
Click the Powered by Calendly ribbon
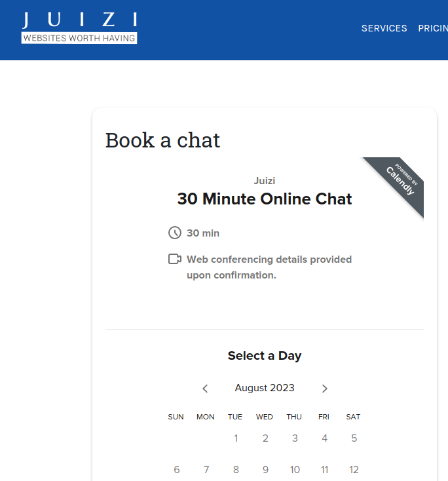click(x=399, y=182)
